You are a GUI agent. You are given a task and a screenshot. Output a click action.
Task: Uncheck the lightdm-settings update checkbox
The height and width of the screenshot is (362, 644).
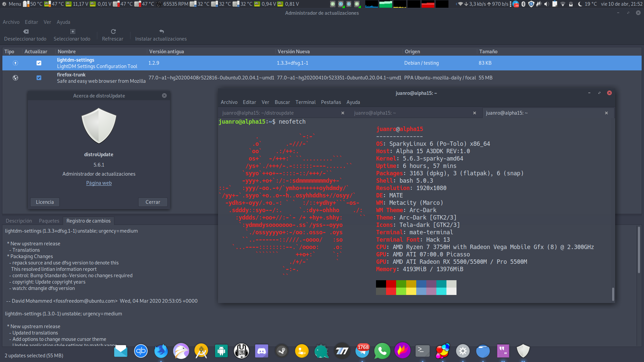(39, 63)
